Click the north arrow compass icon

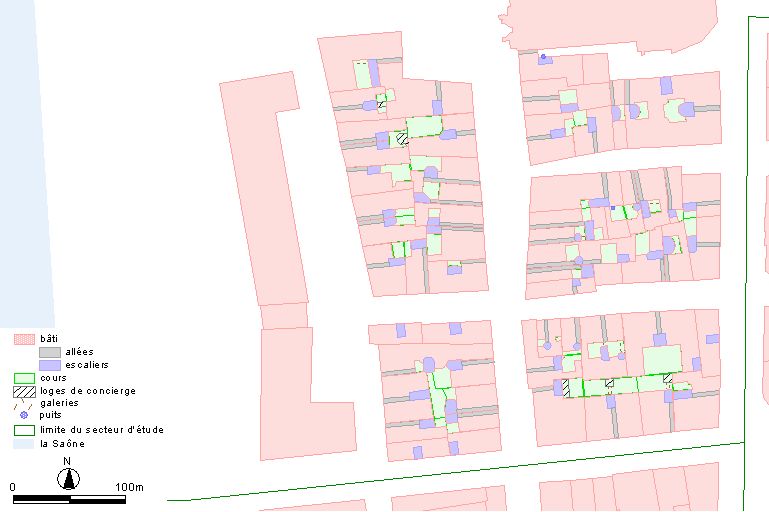69,479
